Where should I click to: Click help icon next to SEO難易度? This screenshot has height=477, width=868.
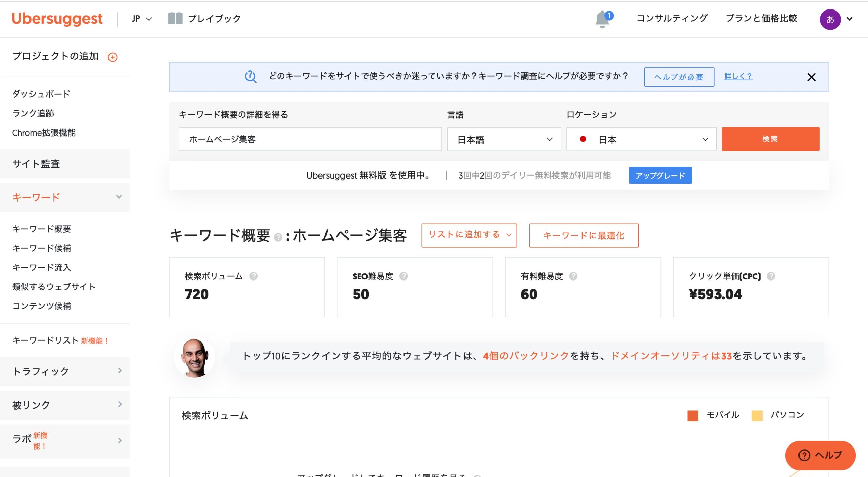tap(403, 276)
